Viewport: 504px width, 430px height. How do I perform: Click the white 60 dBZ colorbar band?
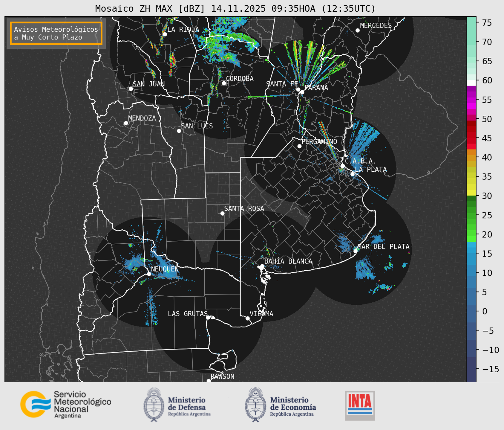pyautogui.click(x=471, y=83)
